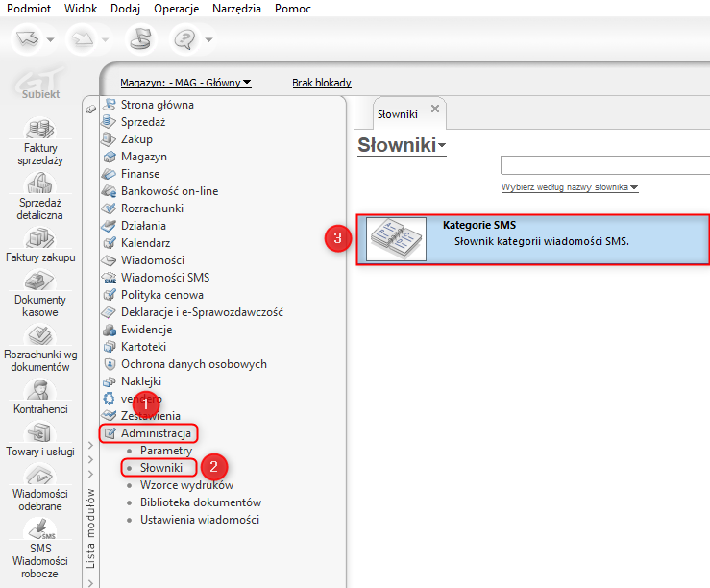The height and width of the screenshot is (588, 710).
Task: Select Rozrachunki in module list
Action: tap(152, 208)
